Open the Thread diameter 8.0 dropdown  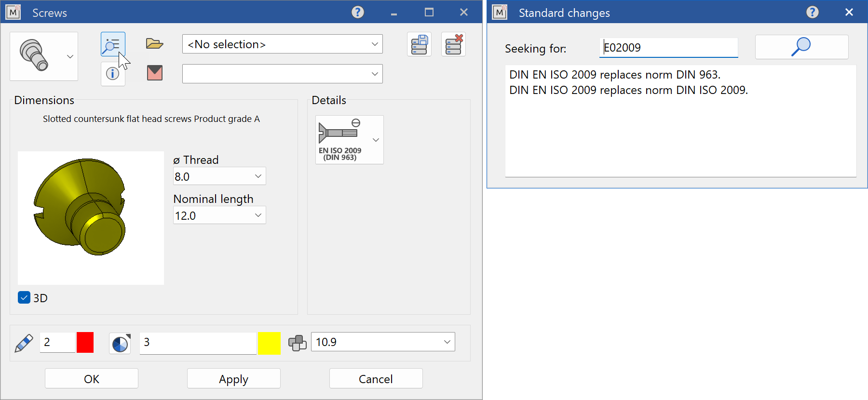219,176
